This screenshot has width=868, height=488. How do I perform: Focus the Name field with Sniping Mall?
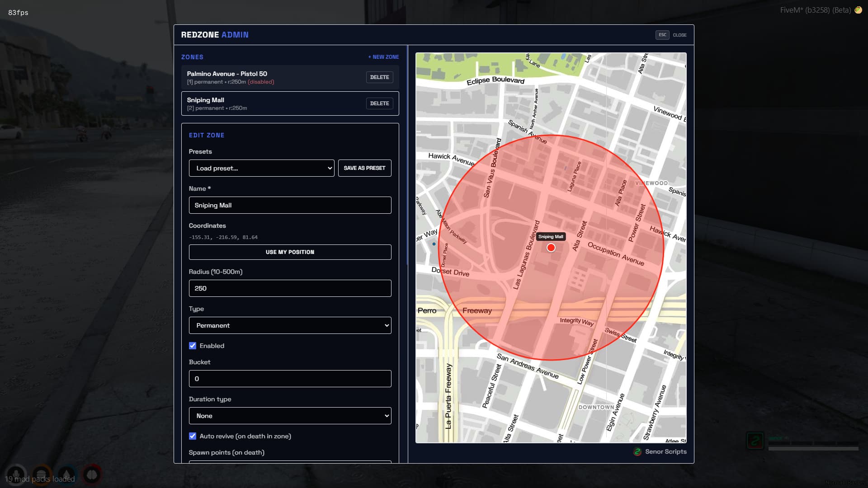[290, 205]
